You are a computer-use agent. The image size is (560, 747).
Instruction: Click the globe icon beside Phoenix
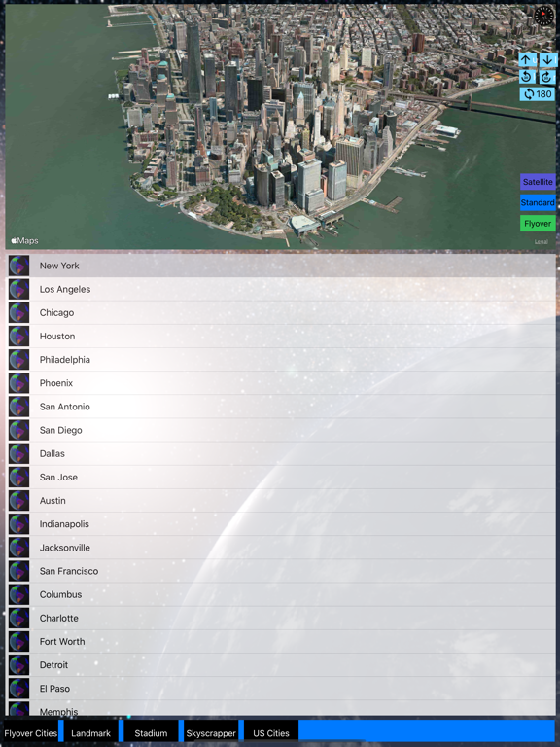[19, 383]
